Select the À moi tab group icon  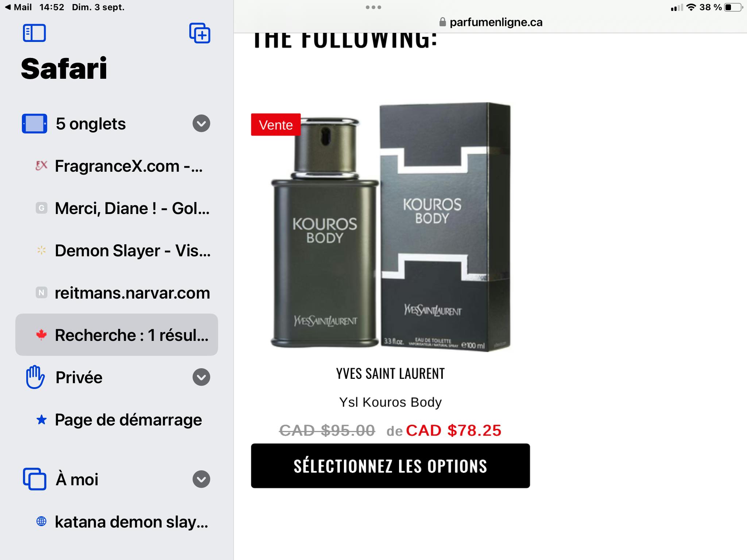(34, 479)
